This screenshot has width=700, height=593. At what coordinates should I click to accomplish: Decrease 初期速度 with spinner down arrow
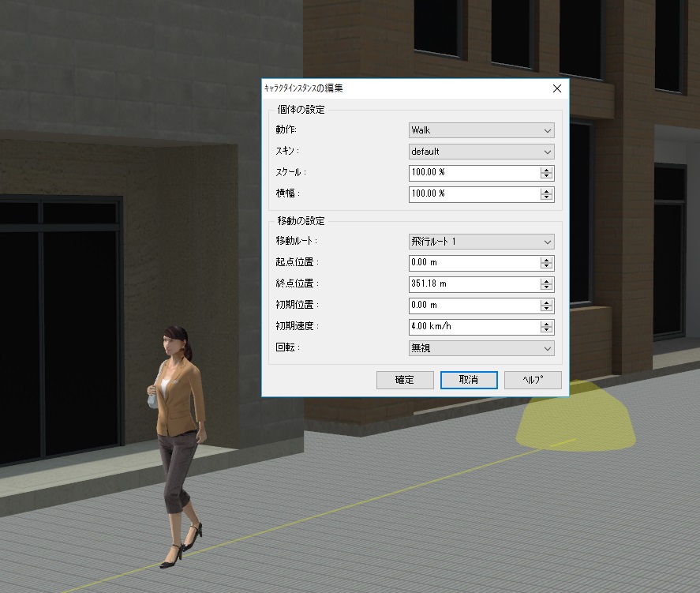click(546, 330)
